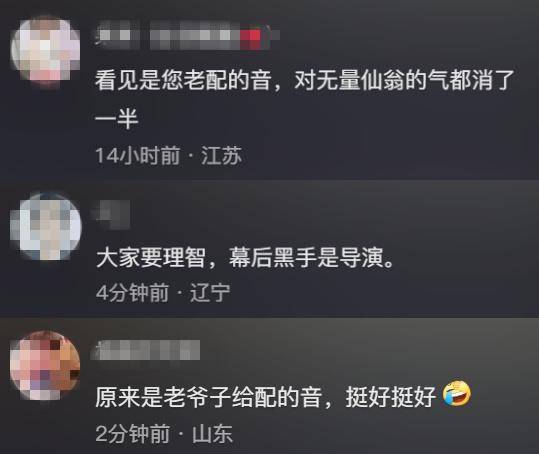Click the words 挺好挺好 in the last comment
539x454 pixels.
(391, 397)
